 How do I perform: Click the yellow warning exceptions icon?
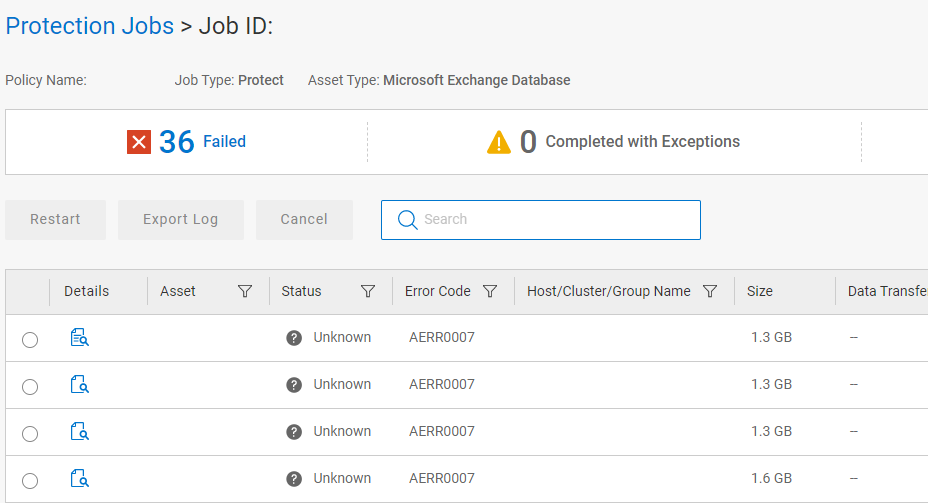click(499, 142)
